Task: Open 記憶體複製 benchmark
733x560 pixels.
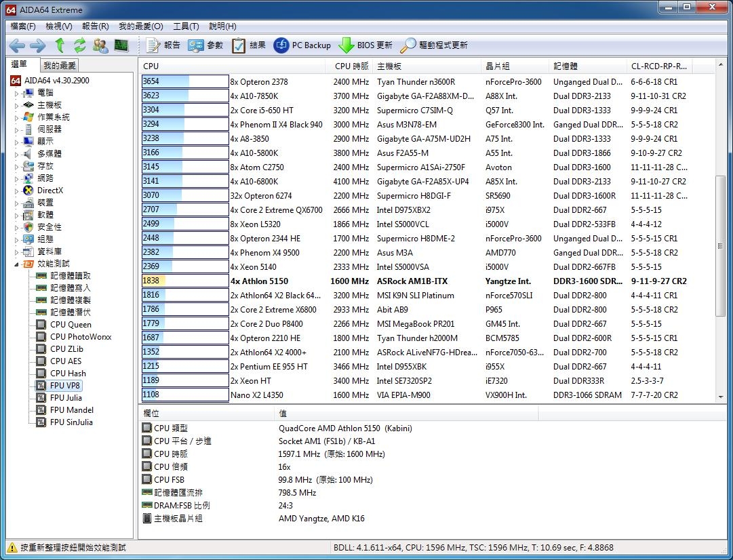Action: [x=71, y=300]
